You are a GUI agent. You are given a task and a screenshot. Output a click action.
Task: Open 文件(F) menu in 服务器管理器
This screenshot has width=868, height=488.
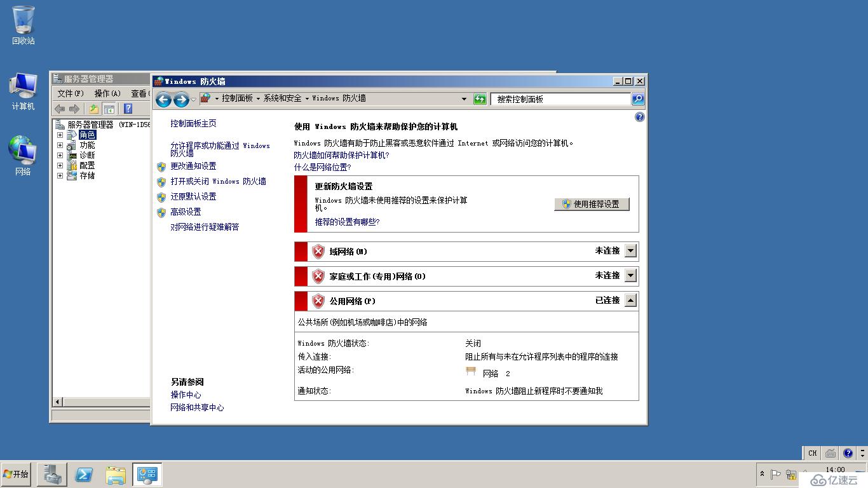(71, 93)
